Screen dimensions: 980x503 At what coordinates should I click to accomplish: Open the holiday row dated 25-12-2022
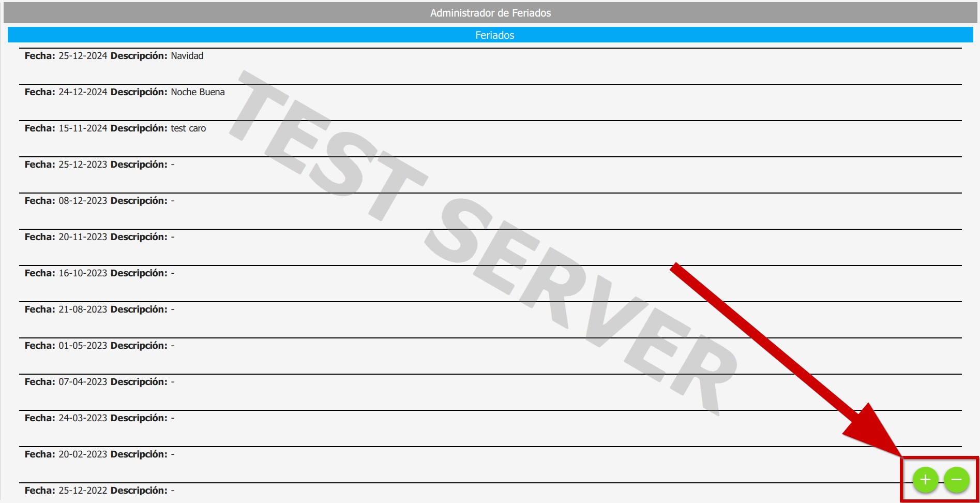pyautogui.click(x=83, y=491)
